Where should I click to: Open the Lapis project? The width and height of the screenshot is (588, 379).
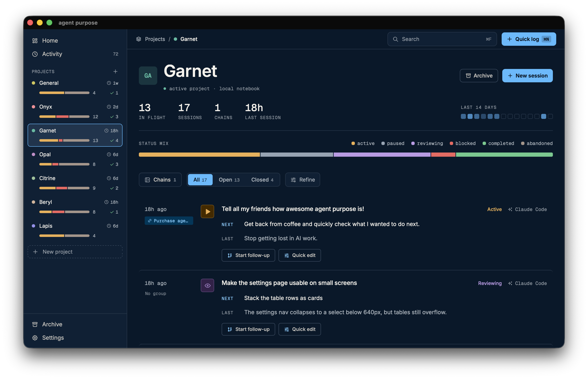[x=75, y=231]
